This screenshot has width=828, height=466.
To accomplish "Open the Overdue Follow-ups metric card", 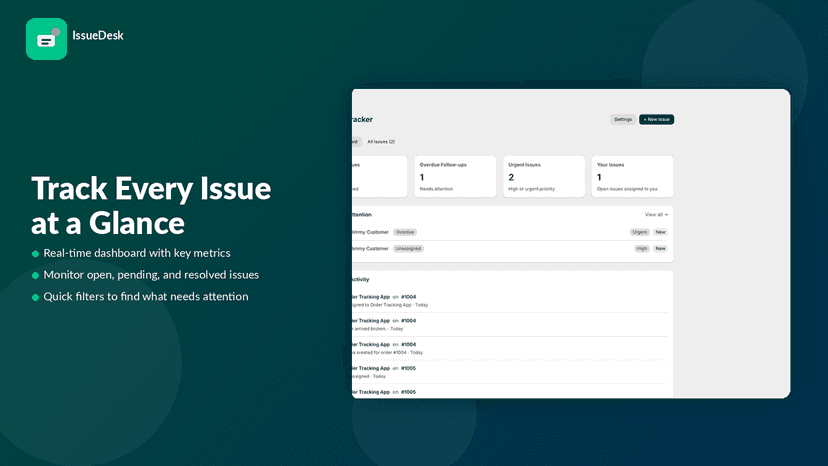I will coord(455,176).
